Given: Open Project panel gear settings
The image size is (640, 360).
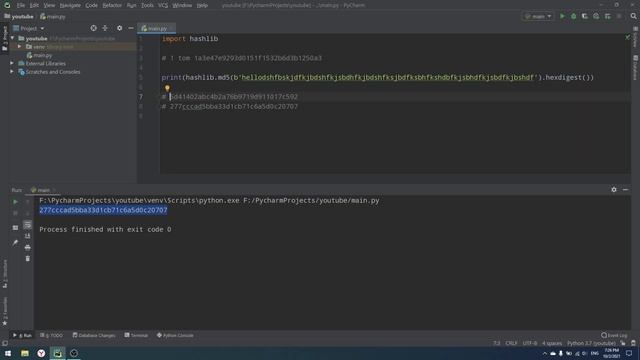Looking at the screenshot, I should pos(119,28).
